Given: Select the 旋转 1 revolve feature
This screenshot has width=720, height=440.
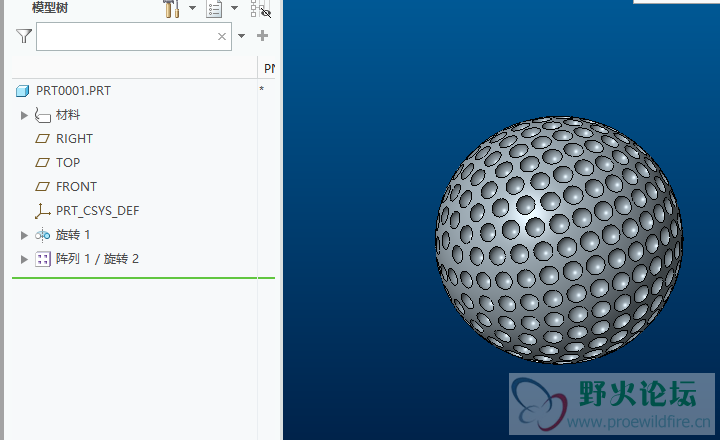Looking at the screenshot, I should coord(73,235).
